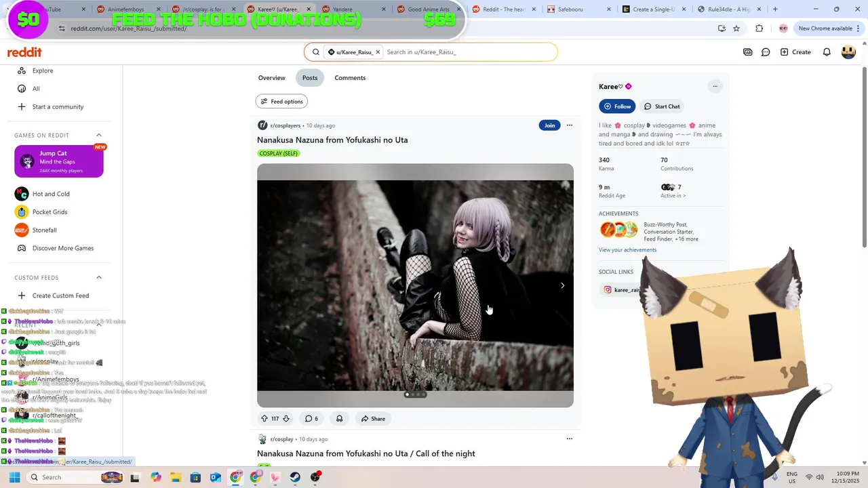This screenshot has height=488, width=868.
Task: Share the Nazuna cosplay post
Action: pyautogui.click(x=373, y=419)
